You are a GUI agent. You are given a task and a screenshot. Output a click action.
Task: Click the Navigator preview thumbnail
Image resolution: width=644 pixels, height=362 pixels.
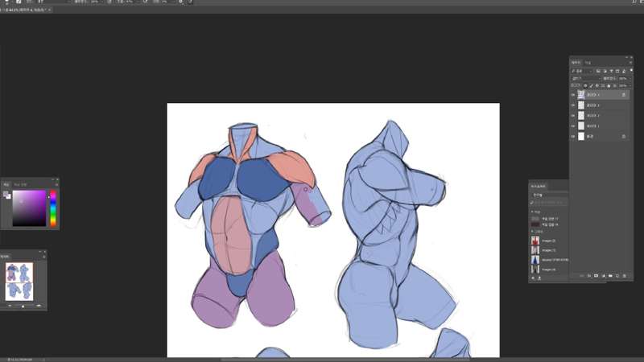[x=19, y=282]
